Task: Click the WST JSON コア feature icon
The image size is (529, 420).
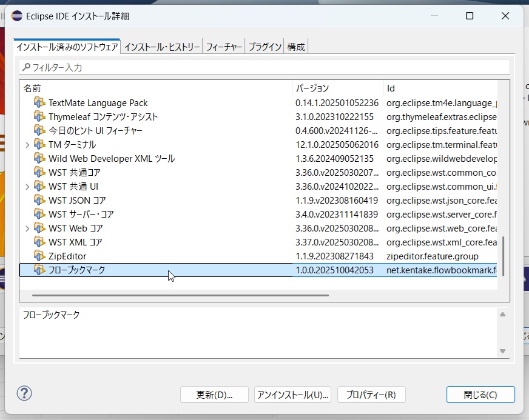Action: pyautogui.click(x=39, y=200)
